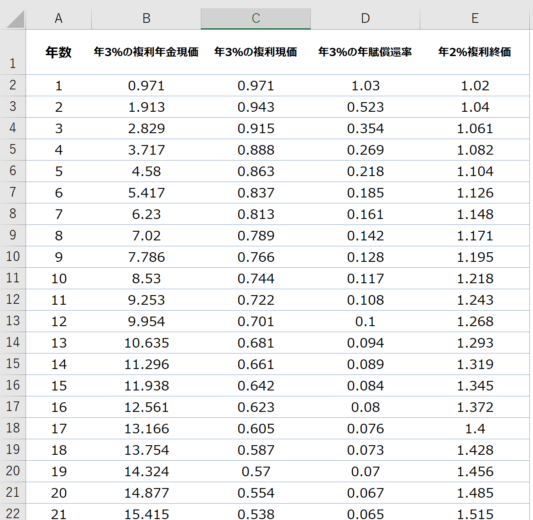Click the select-all triangle corner icon
The image size is (533, 520).
(16, 19)
